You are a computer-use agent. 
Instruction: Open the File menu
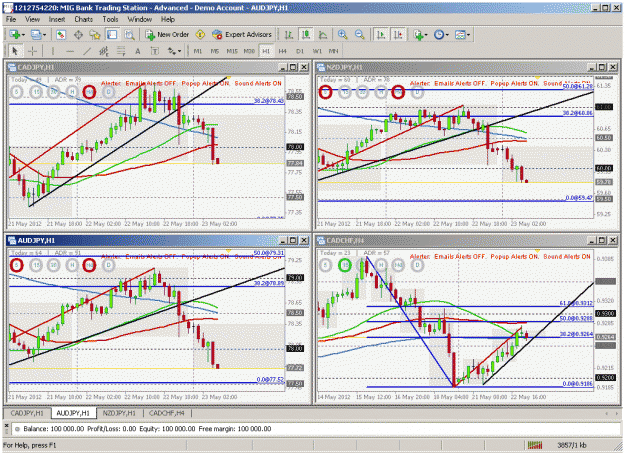pyautogui.click(x=11, y=19)
